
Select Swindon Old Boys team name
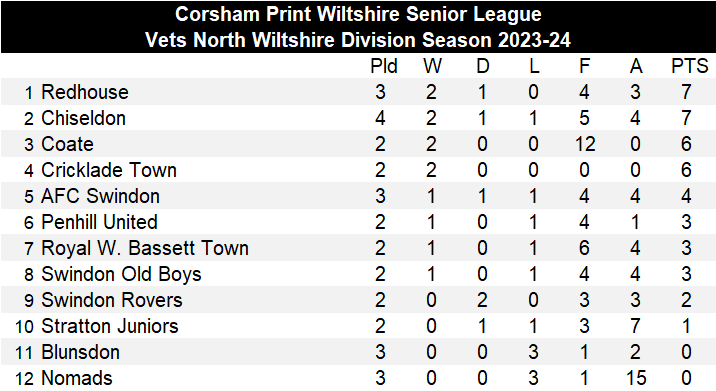pyautogui.click(x=121, y=275)
